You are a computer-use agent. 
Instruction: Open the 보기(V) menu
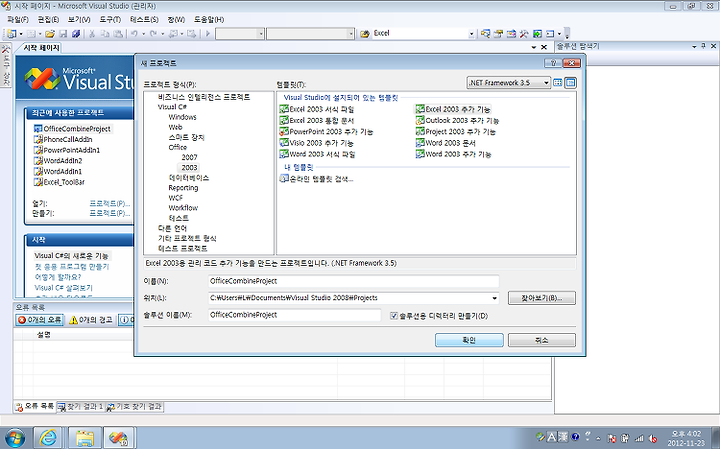click(x=79, y=19)
